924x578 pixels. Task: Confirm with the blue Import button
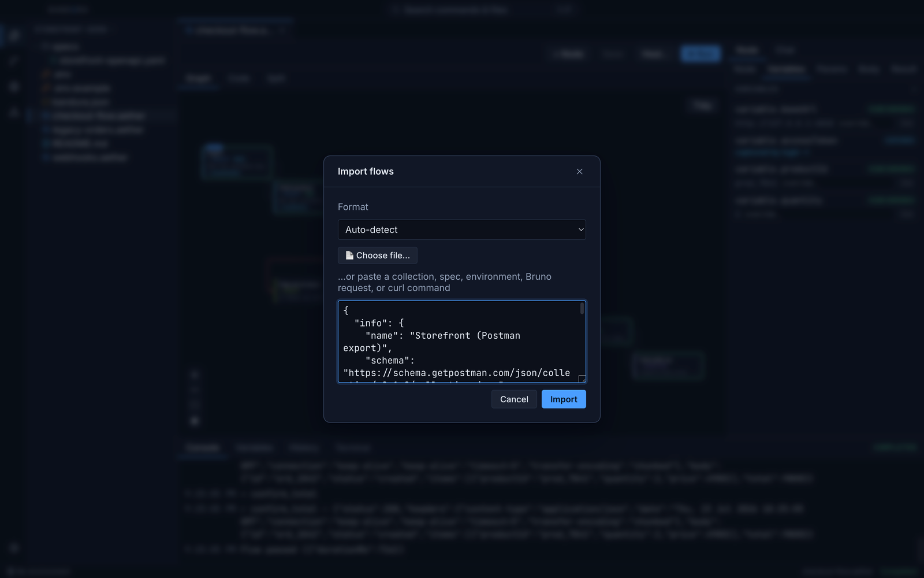(x=564, y=399)
